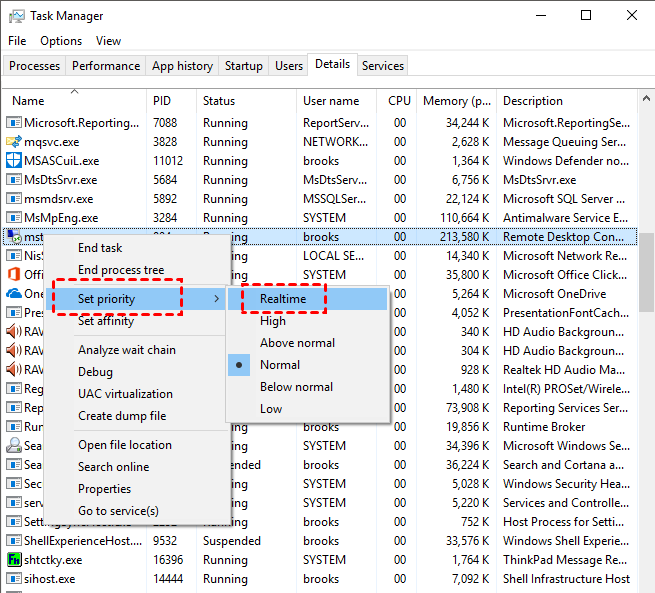Open the Options menu
Image resolution: width=655 pixels, height=593 pixels.
tap(61, 41)
